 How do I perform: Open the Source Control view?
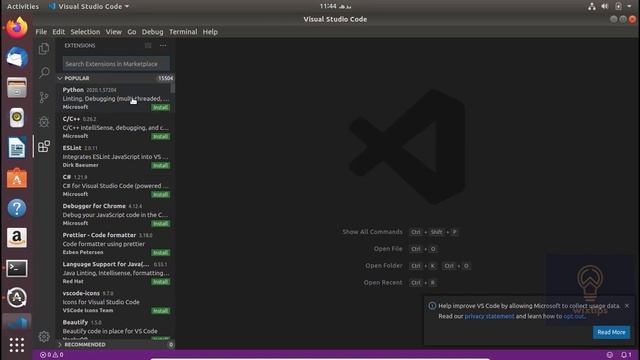click(x=44, y=97)
